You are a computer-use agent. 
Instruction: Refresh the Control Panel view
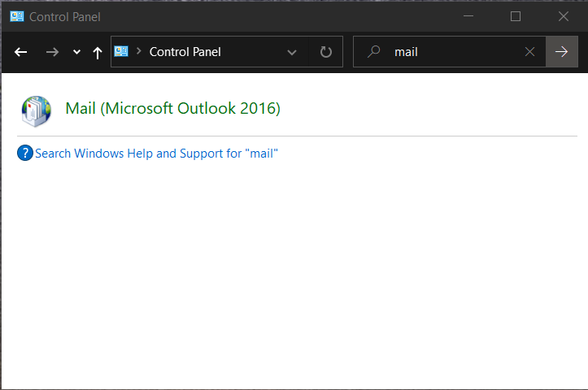(326, 52)
